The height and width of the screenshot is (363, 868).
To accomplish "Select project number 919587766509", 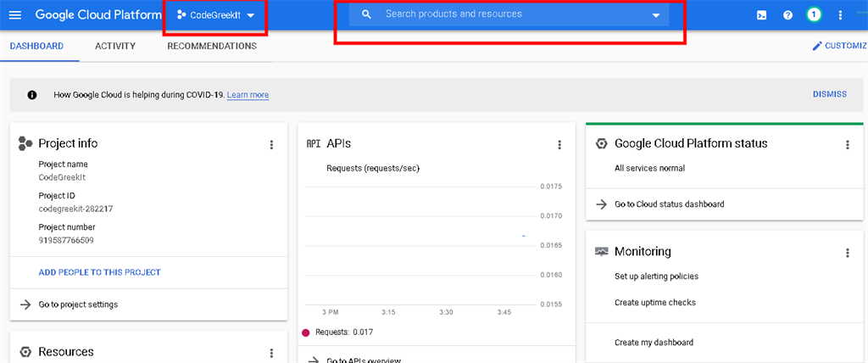I will click(x=66, y=241).
